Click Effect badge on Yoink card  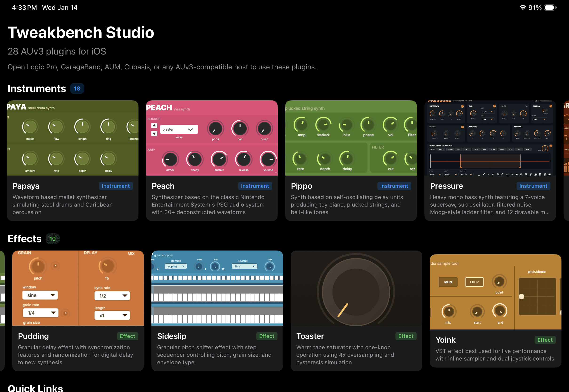[545, 340]
